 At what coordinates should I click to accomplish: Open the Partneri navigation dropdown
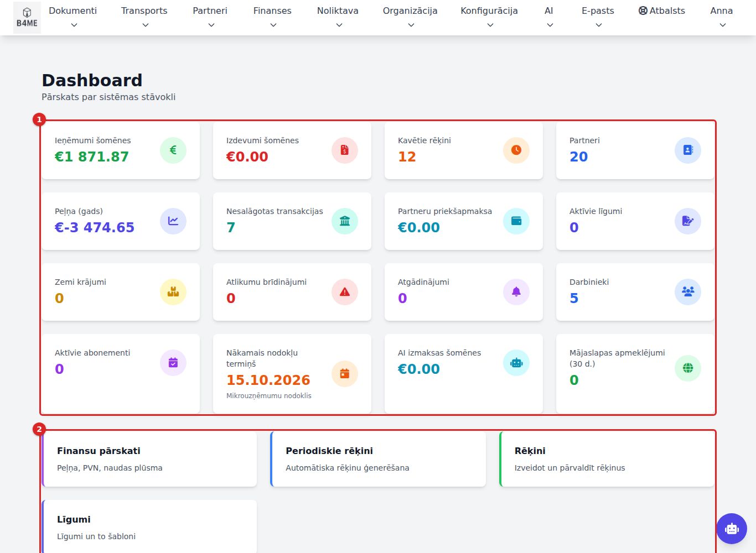[210, 18]
